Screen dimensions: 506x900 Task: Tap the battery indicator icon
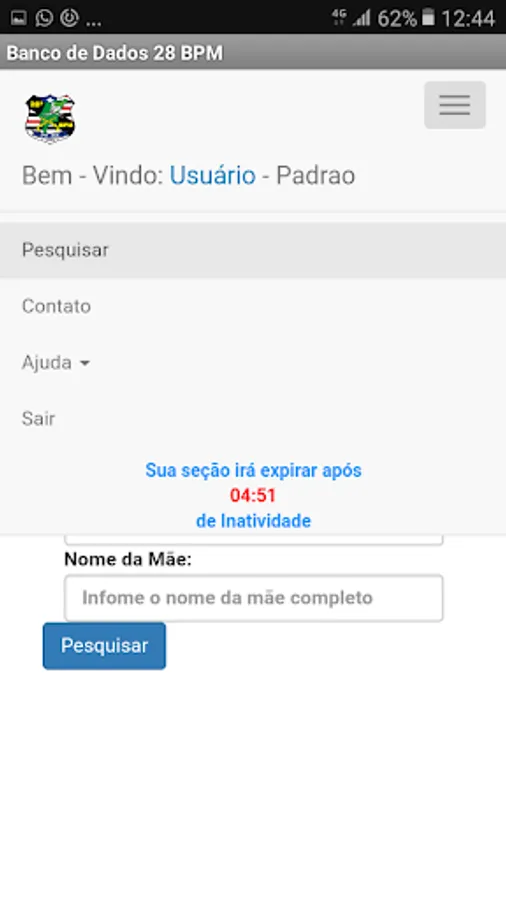coord(428,18)
